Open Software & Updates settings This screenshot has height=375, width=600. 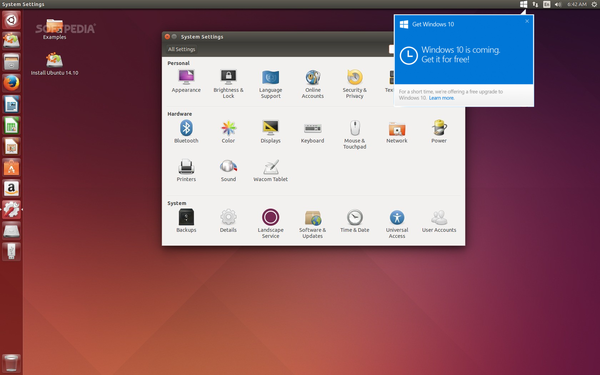click(x=313, y=224)
